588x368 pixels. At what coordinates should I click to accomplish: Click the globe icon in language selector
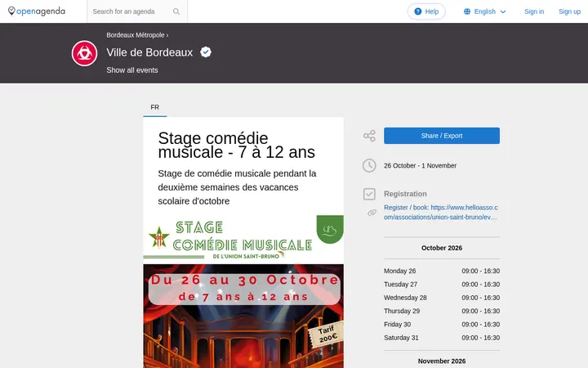pos(467,11)
